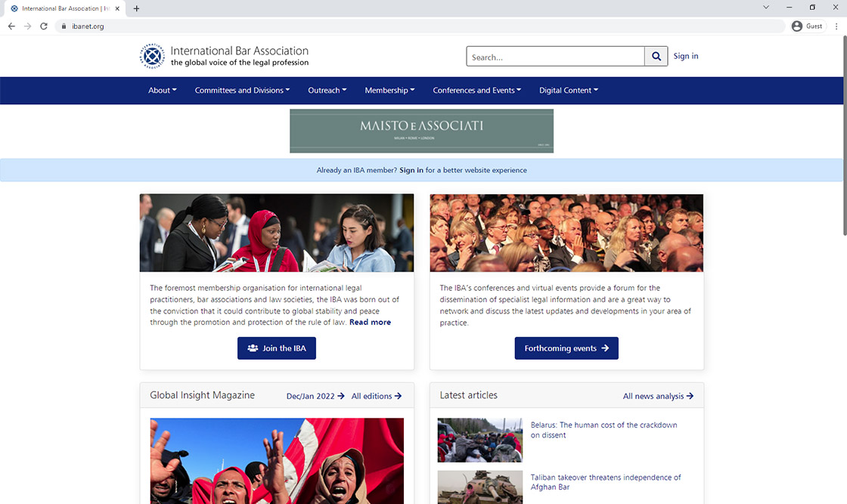The height and width of the screenshot is (504, 847).
Task: Click the padlock site info icon
Action: [x=64, y=26]
